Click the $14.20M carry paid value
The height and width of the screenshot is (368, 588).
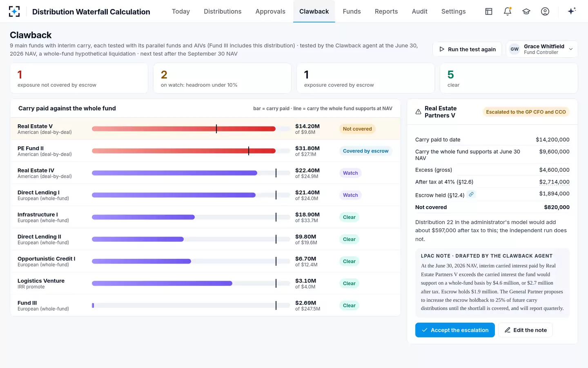pos(307,126)
